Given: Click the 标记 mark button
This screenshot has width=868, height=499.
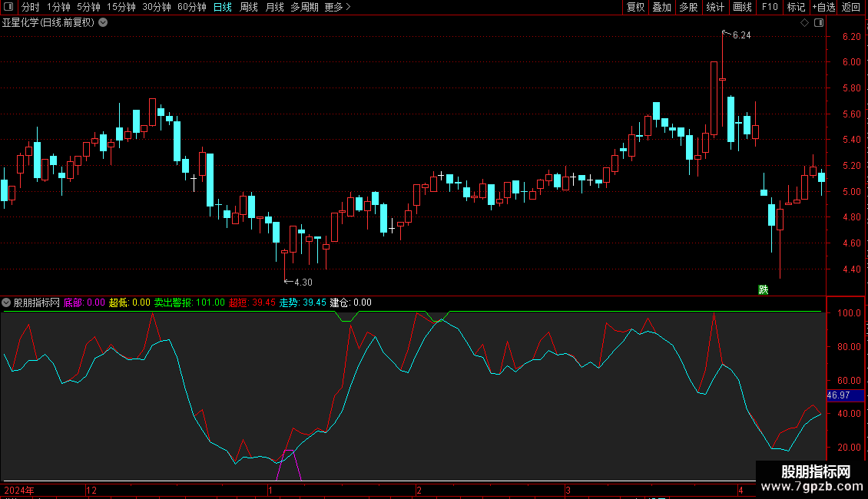Looking at the screenshot, I should tap(796, 7).
